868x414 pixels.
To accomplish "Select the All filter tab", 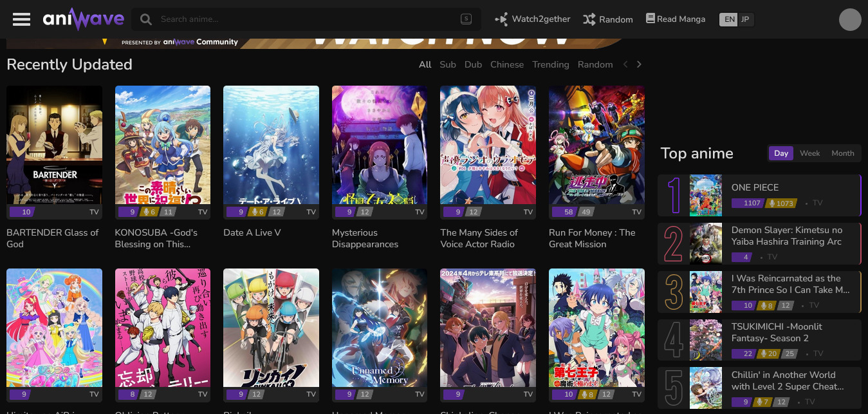I will point(425,64).
